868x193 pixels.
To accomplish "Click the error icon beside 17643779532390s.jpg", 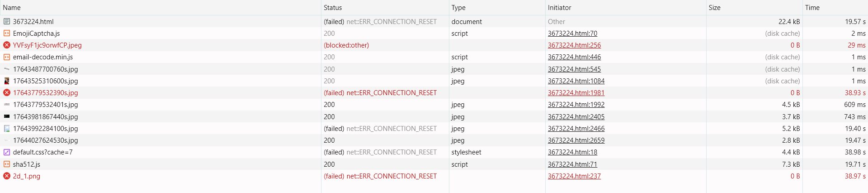I will point(6,92).
